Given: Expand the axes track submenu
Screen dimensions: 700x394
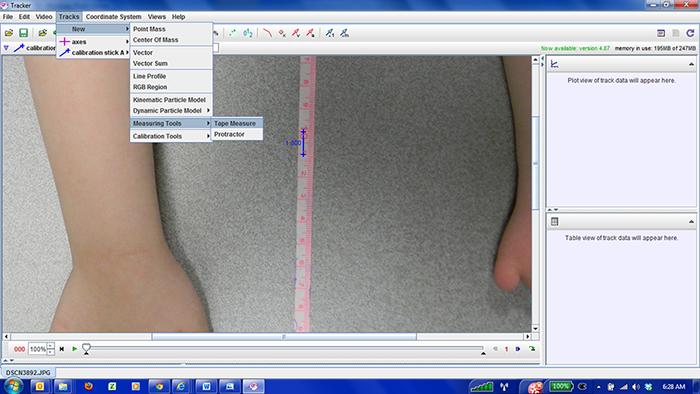Looking at the screenshot, I should click(93, 41).
